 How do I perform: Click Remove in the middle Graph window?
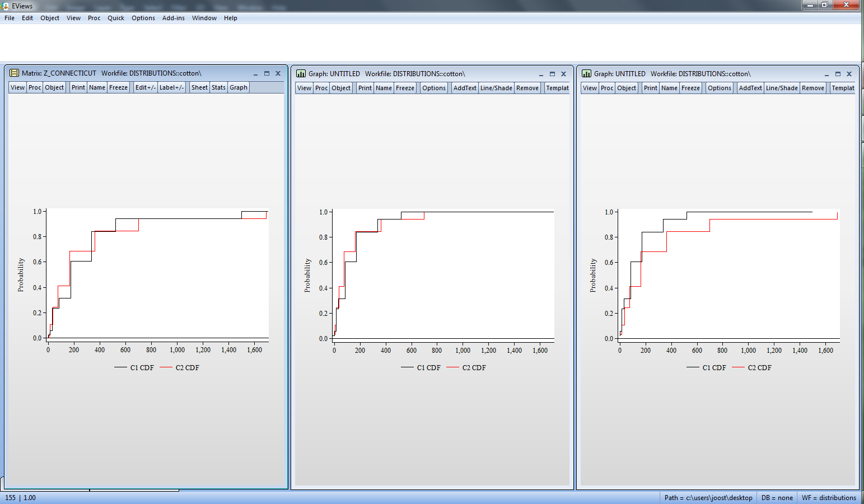(x=527, y=88)
